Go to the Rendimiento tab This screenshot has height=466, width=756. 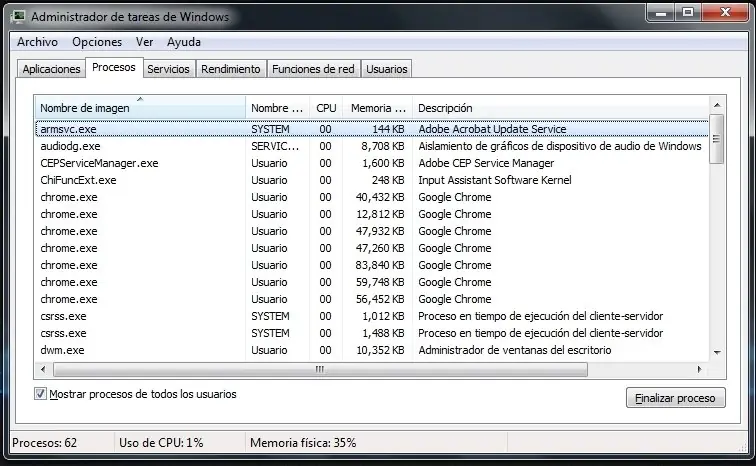[x=230, y=69]
